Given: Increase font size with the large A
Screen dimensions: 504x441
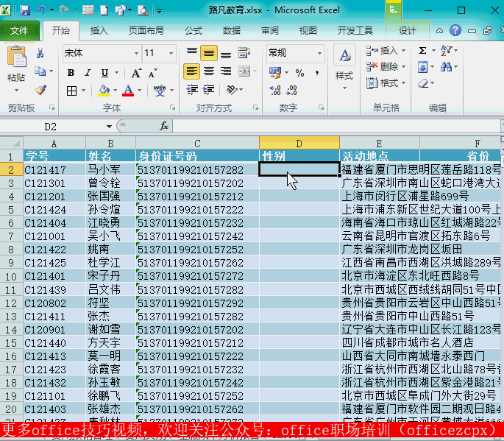Looking at the screenshot, I should tap(136, 73).
